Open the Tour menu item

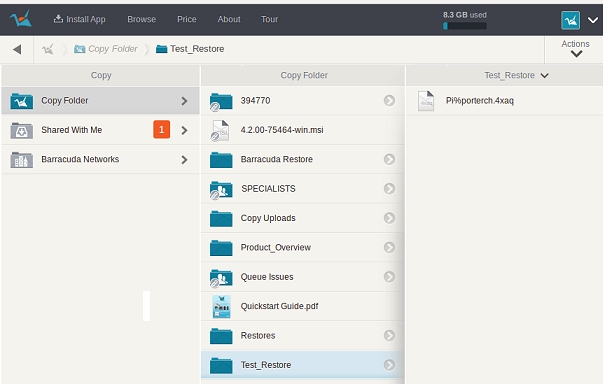269,19
